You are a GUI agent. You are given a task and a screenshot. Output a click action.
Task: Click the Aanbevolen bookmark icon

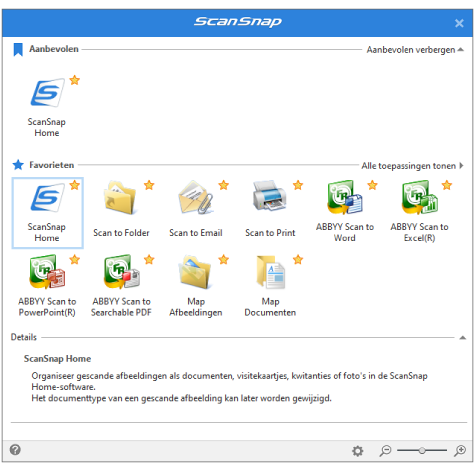18,50
